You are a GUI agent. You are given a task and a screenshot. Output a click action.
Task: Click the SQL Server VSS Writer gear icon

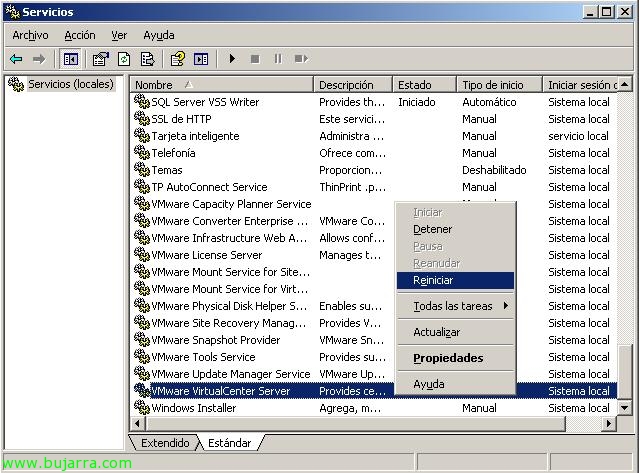point(141,102)
